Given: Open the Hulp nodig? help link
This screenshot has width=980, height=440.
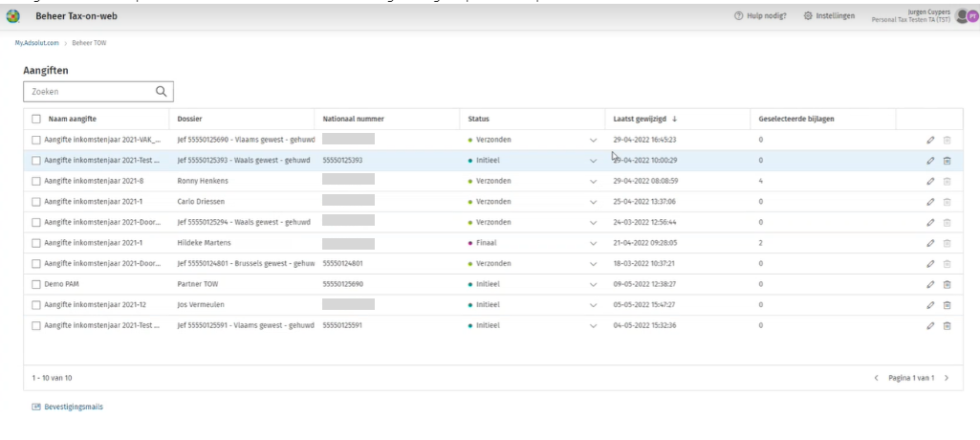Looking at the screenshot, I should tap(760, 15).
